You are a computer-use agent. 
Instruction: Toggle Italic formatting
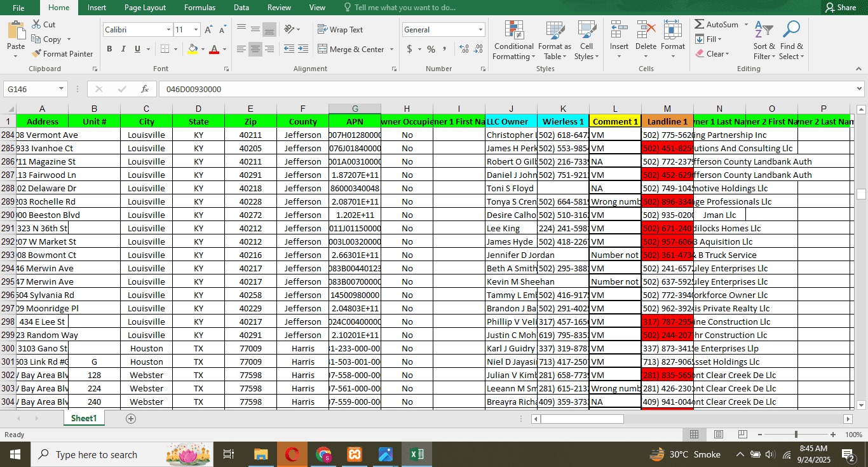tap(123, 50)
